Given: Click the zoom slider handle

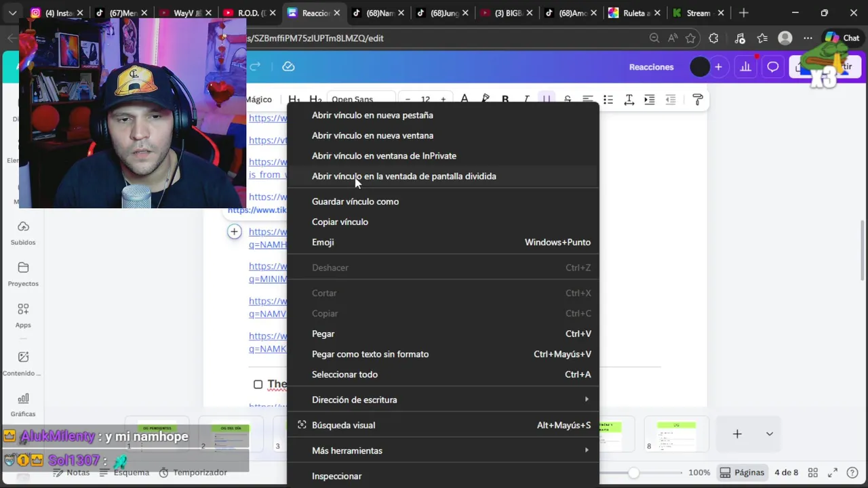Looking at the screenshot, I should tap(633, 472).
